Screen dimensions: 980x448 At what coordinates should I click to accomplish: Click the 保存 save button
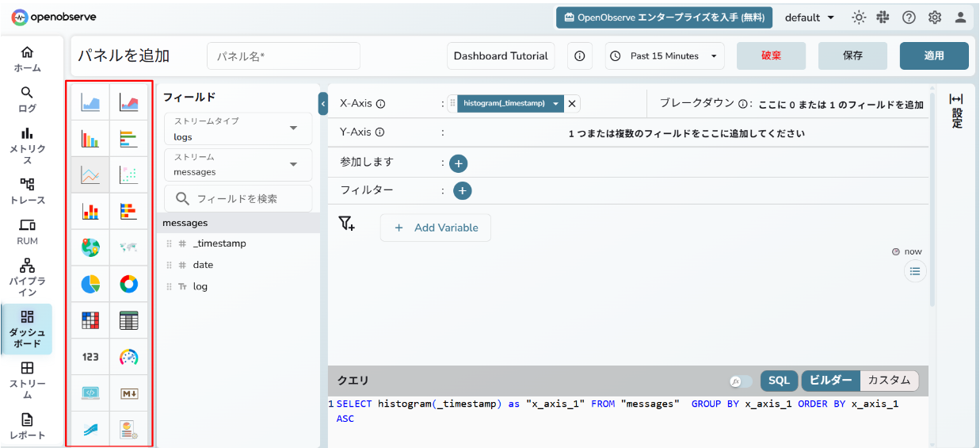click(852, 56)
